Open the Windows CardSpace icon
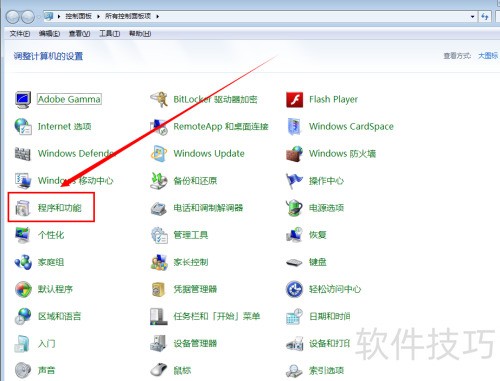 pos(294,127)
